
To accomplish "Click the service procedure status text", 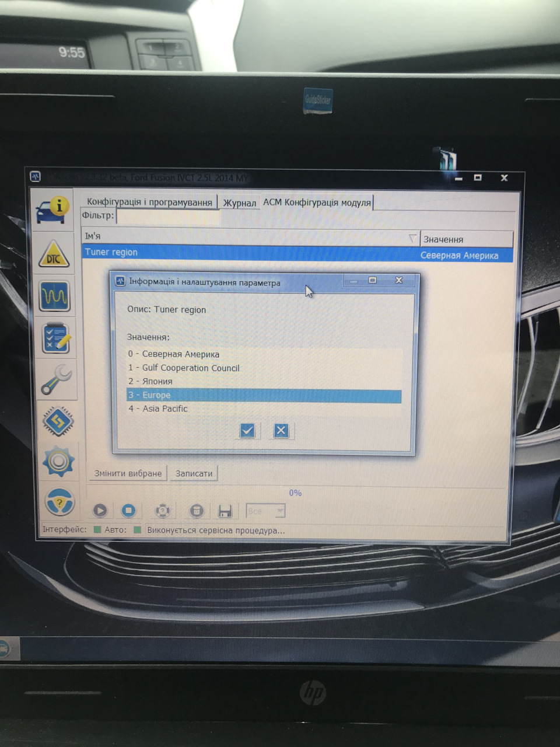I will click(x=216, y=530).
